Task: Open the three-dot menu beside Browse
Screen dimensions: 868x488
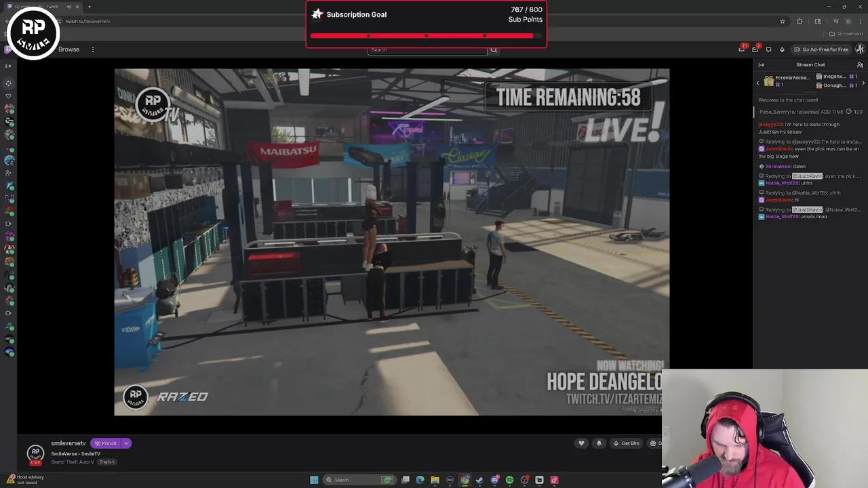Action: coord(93,49)
